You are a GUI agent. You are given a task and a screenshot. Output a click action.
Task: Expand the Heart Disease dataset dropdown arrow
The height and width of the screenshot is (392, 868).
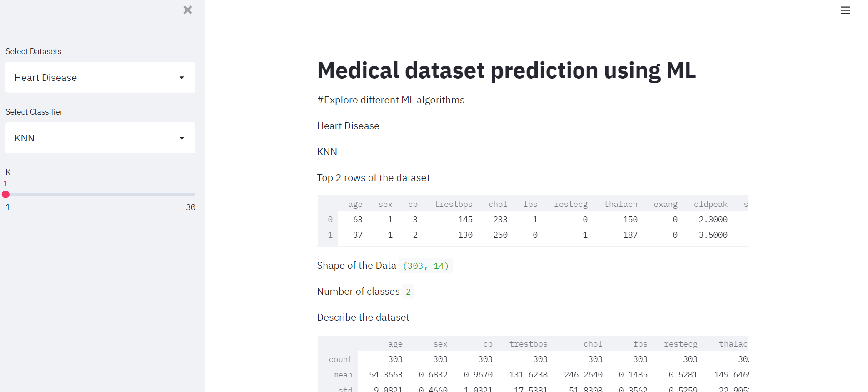click(182, 78)
